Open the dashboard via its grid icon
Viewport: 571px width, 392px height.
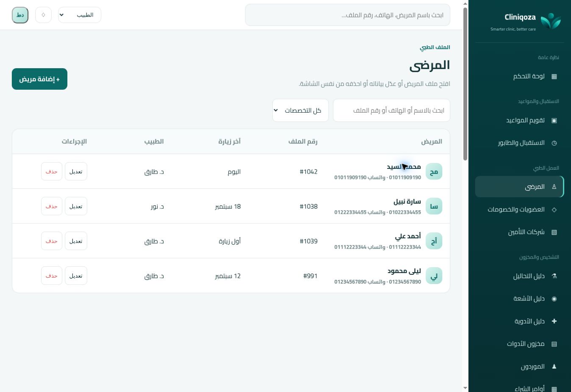pos(554,76)
